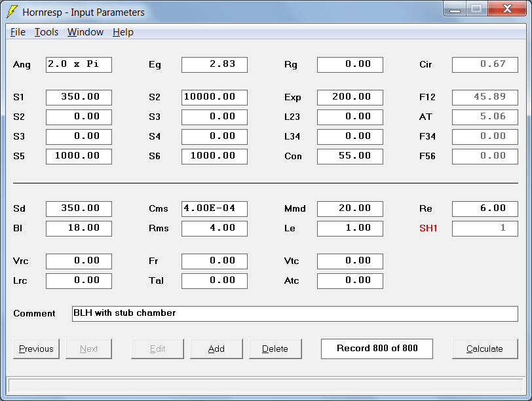
Task: Close the Hornresp window
Action: [508, 9]
